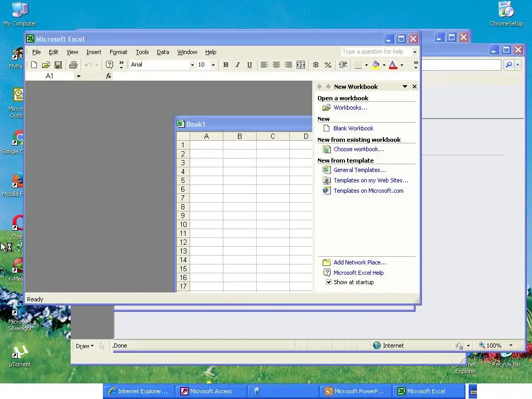Open the Tools menu
The width and height of the screenshot is (532, 399).
(x=142, y=52)
